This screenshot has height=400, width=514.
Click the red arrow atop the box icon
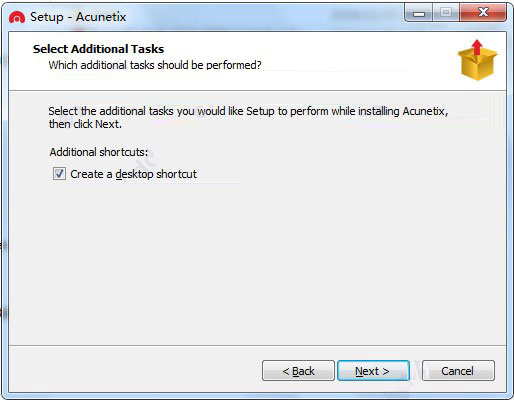point(477,47)
